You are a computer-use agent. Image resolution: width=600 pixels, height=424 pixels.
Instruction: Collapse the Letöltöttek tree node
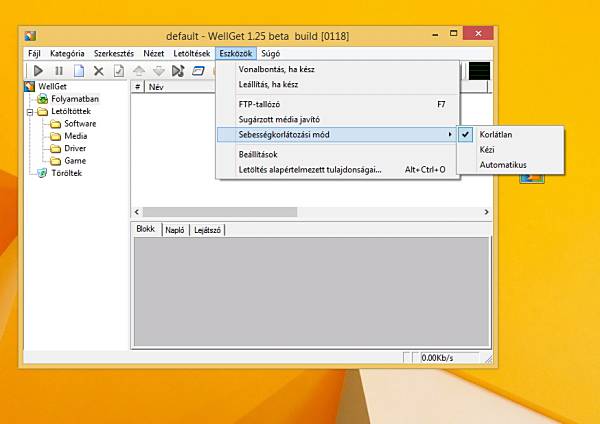click(x=30, y=112)
